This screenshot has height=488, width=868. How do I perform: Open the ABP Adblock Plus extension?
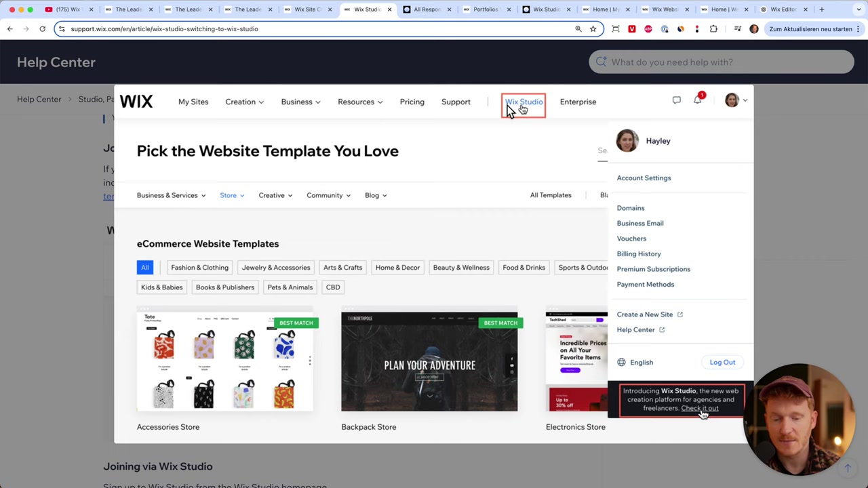pyautogui.click(x=648, y=29)
